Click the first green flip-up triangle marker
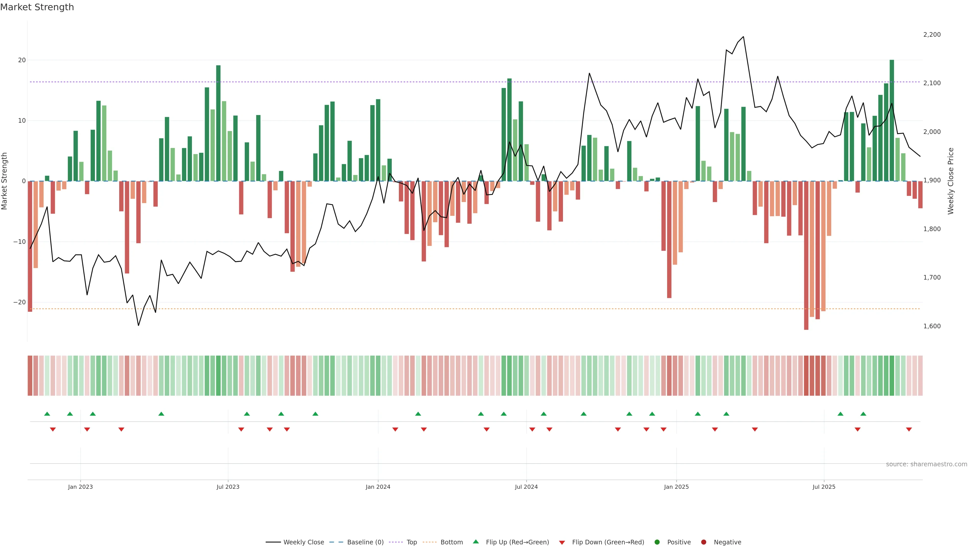 (x=47, y=414)
